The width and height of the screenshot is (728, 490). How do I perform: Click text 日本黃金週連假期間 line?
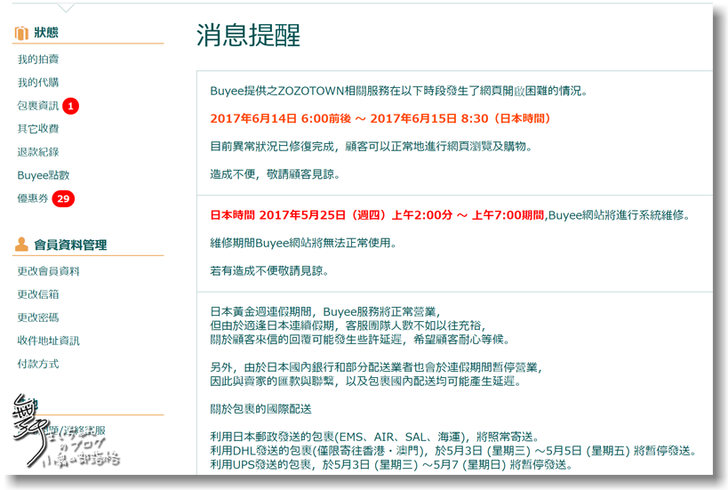[325, 312]
